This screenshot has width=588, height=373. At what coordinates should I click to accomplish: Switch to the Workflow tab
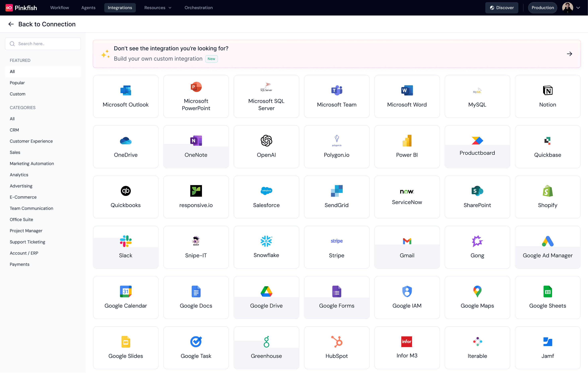[x=59, y=8]
